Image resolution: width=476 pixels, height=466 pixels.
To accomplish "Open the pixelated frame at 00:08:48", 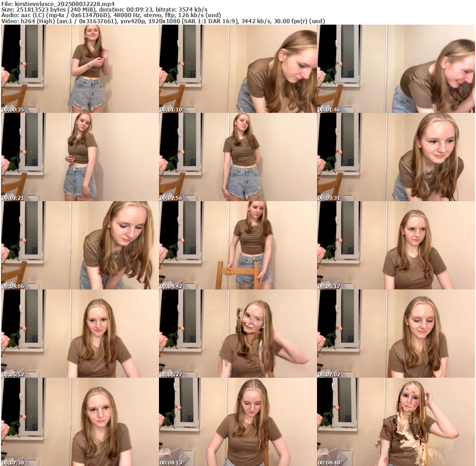I will [396, 421].
